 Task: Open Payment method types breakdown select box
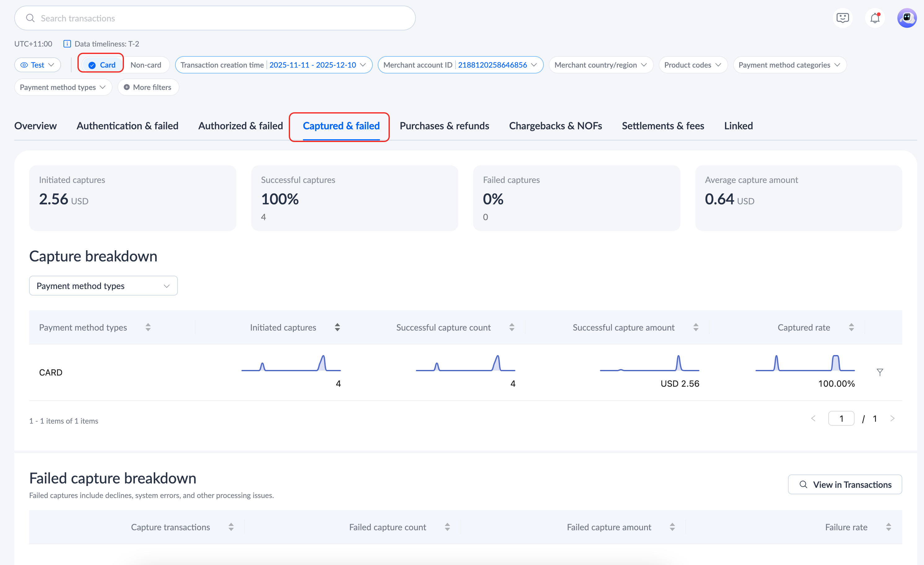pyautogui.click(x=103, y=286)
